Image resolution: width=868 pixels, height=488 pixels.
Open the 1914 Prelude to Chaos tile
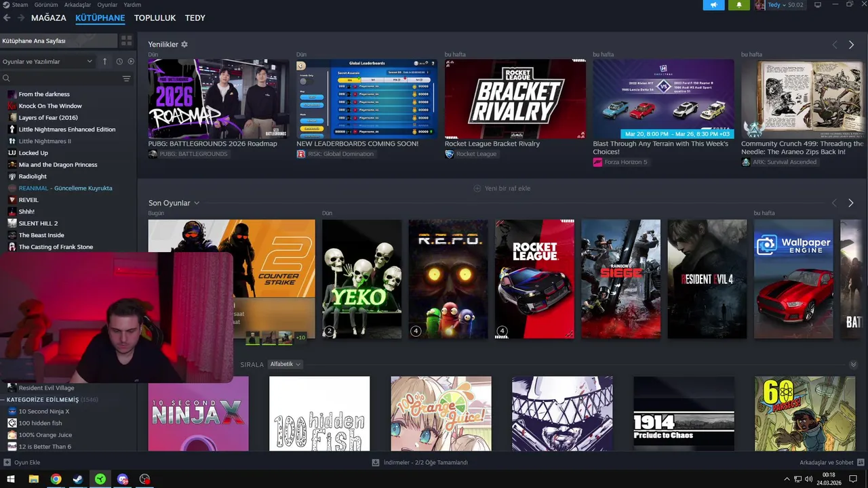pyautogui.click(x=684, y=413)
